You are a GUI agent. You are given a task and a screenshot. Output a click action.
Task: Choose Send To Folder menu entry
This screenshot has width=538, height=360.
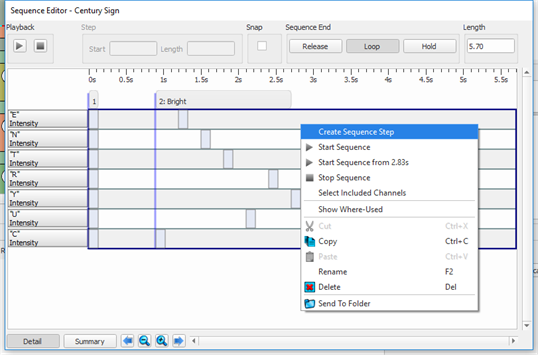[389, 303]
